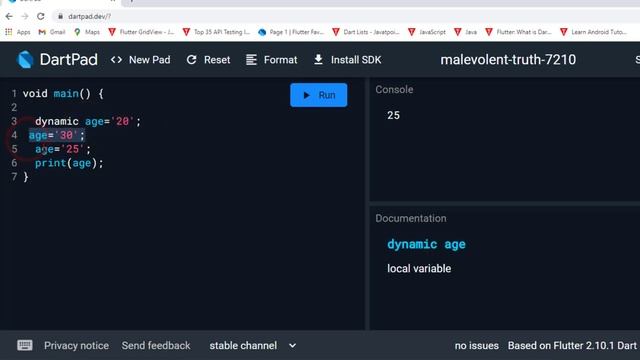Click the dynamic age documentation title
This screenshot has width=640, height=360.
(426, 244)
